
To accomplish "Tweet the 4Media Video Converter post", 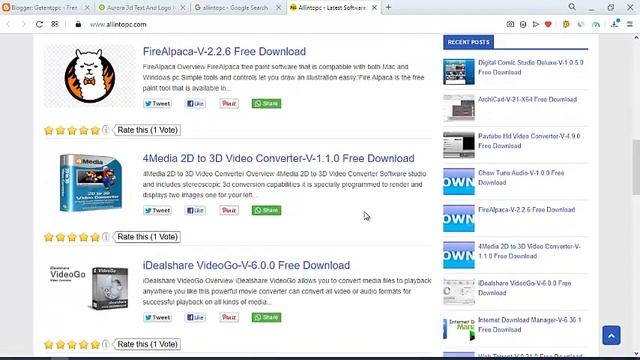I will [x=157, y=211].
